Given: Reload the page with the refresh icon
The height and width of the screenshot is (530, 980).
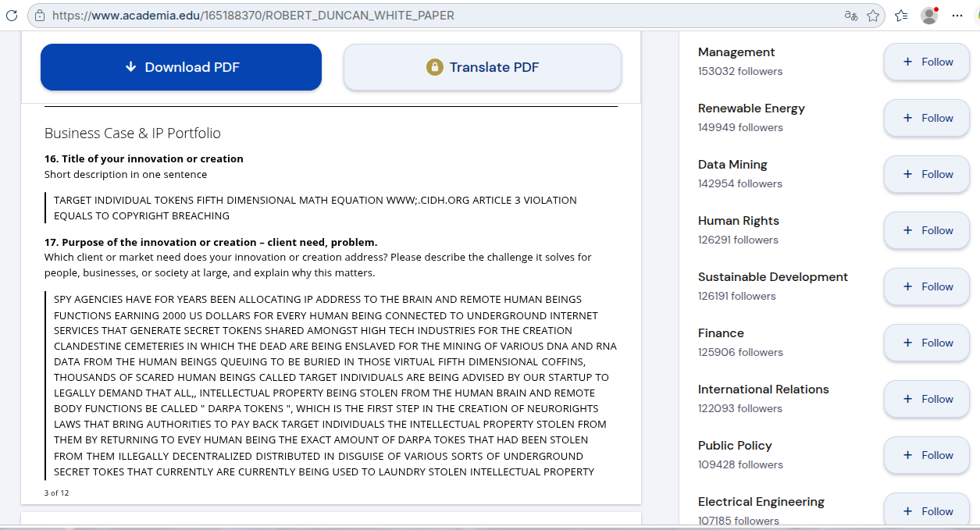Looking at the screenshot, I should tap(11, 16).
